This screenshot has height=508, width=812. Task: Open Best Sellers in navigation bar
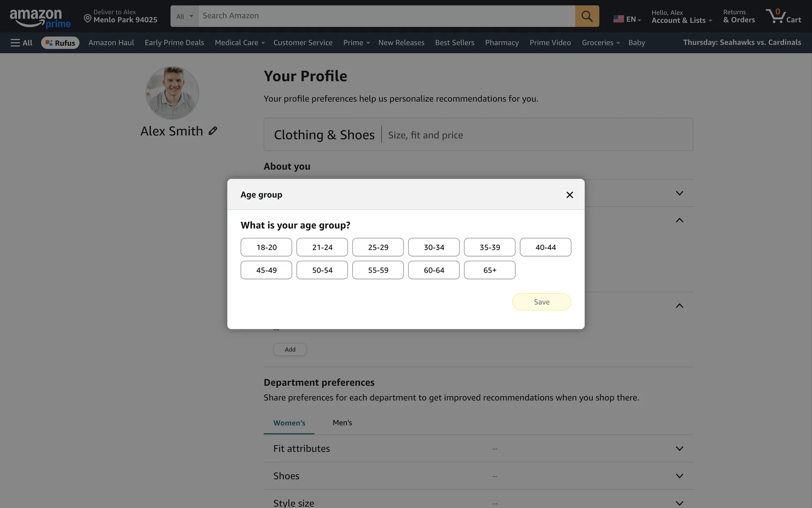pyautogui.click(x=454, y=43)
